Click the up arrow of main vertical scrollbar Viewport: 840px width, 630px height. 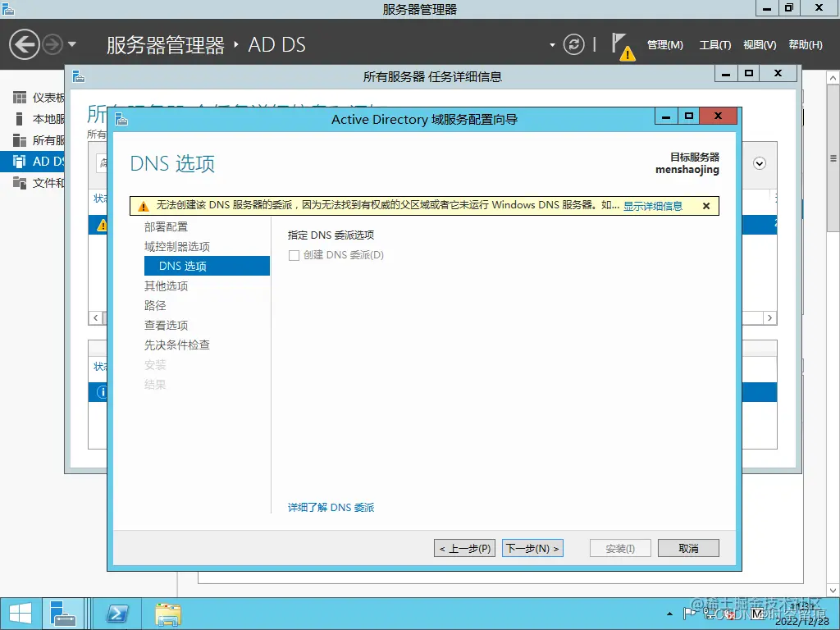tap(833, 78)
